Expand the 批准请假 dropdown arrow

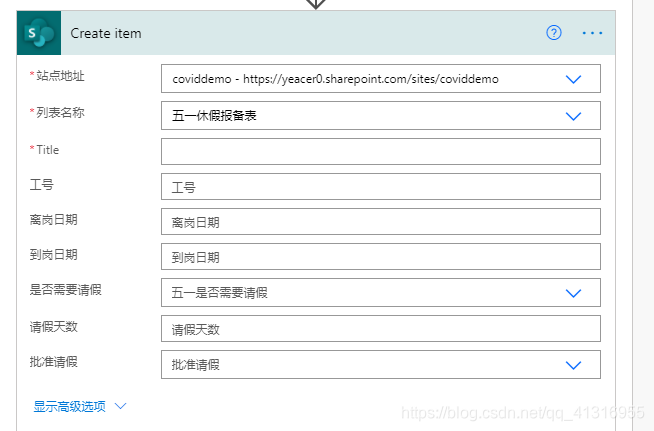[574, 365]
